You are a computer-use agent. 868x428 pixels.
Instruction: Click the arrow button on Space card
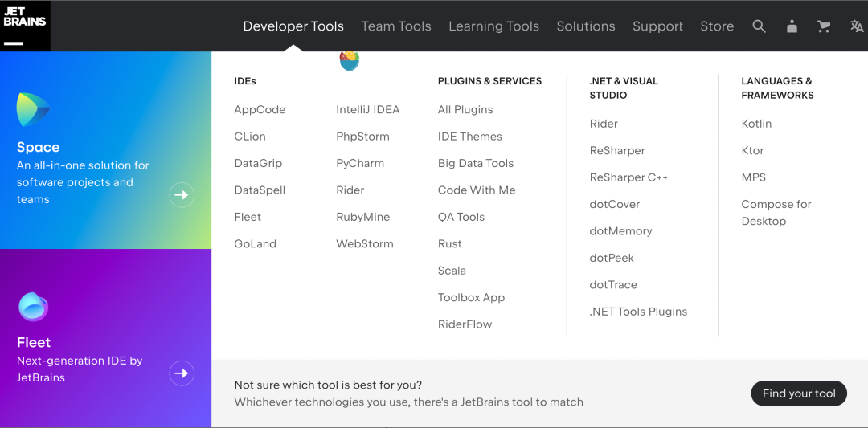[182, 195]
